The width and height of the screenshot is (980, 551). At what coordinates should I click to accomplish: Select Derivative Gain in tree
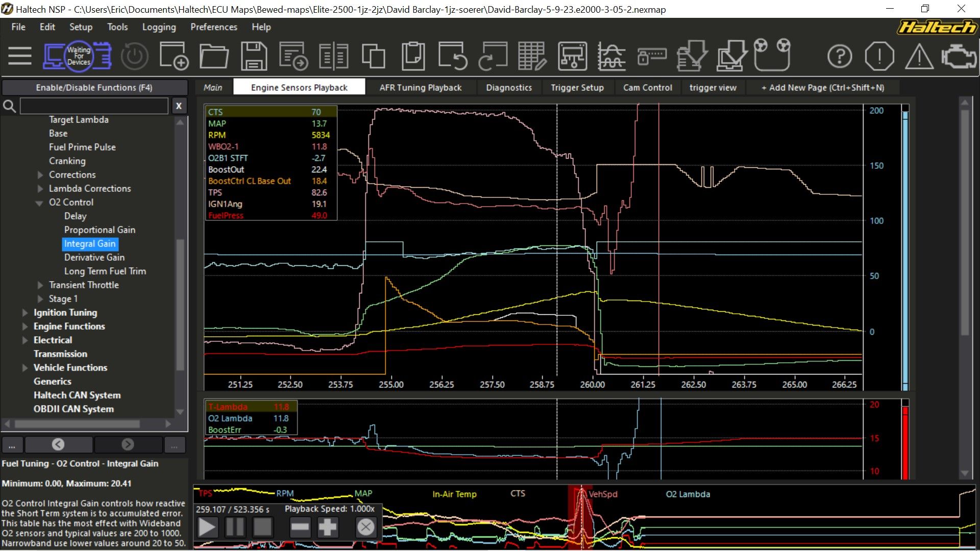tap(94, 258)
